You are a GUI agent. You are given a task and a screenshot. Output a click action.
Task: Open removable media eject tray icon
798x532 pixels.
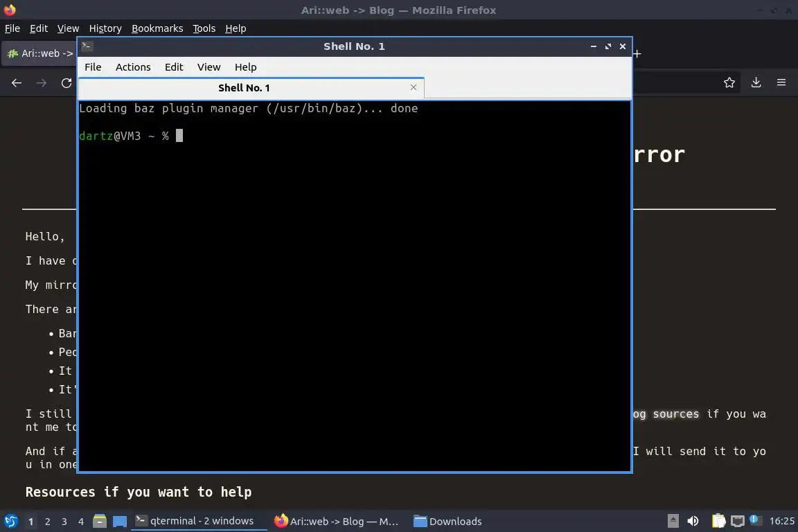tap(673, 521)
